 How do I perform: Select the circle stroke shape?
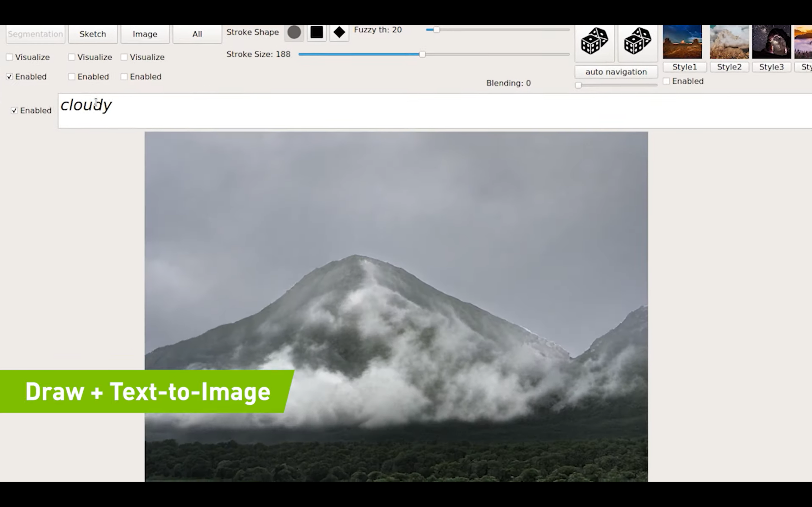click(x=294, y=33)
